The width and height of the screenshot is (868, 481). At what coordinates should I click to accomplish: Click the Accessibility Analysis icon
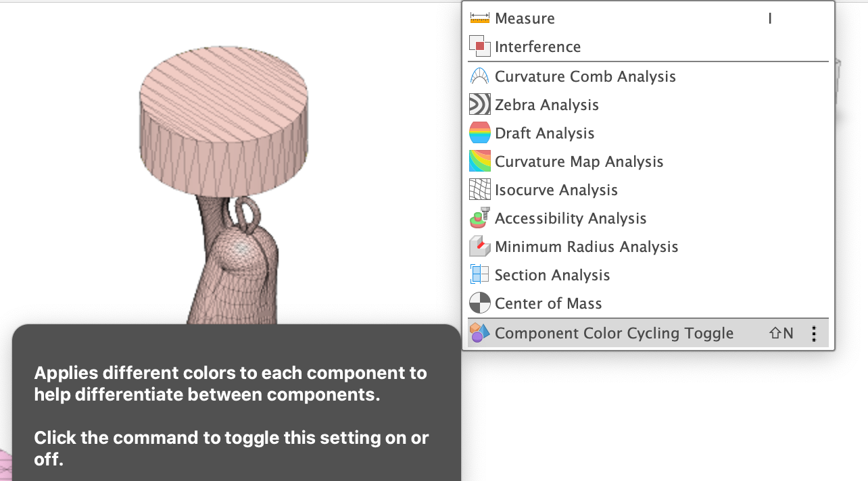tap(479, 218)
